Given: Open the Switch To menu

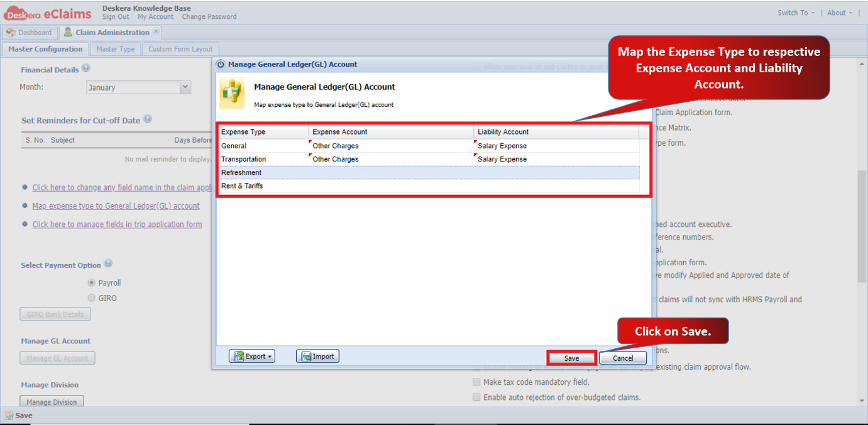Looking at the screenshot, I should click(796, 13).
